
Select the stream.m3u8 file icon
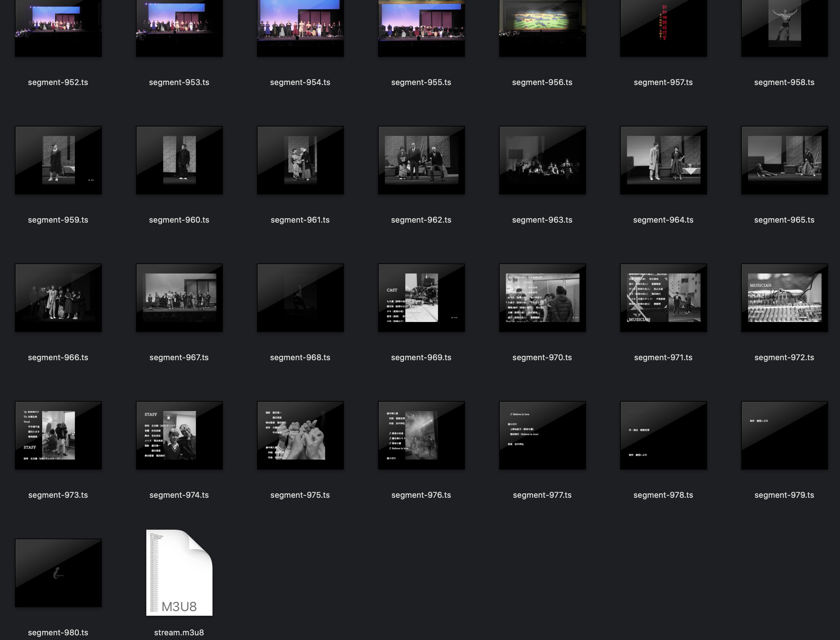(179, 572)
